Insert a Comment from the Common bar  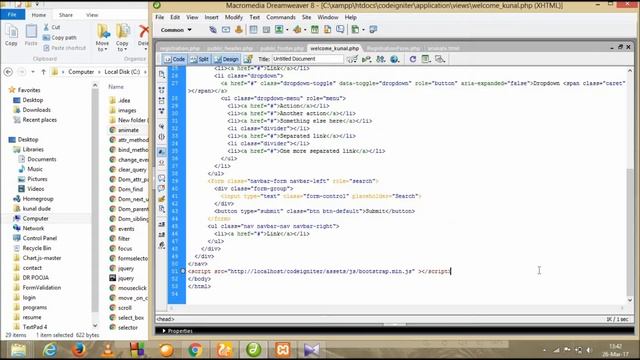(340, 29)
